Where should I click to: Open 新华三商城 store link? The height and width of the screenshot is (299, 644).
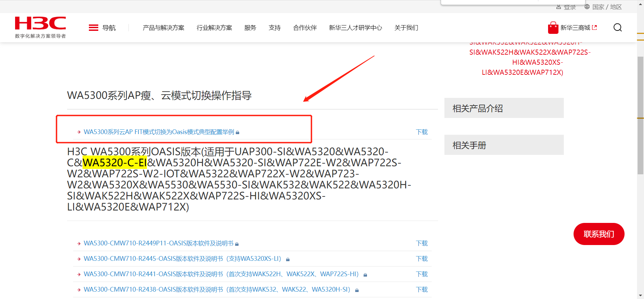point(575,27)
